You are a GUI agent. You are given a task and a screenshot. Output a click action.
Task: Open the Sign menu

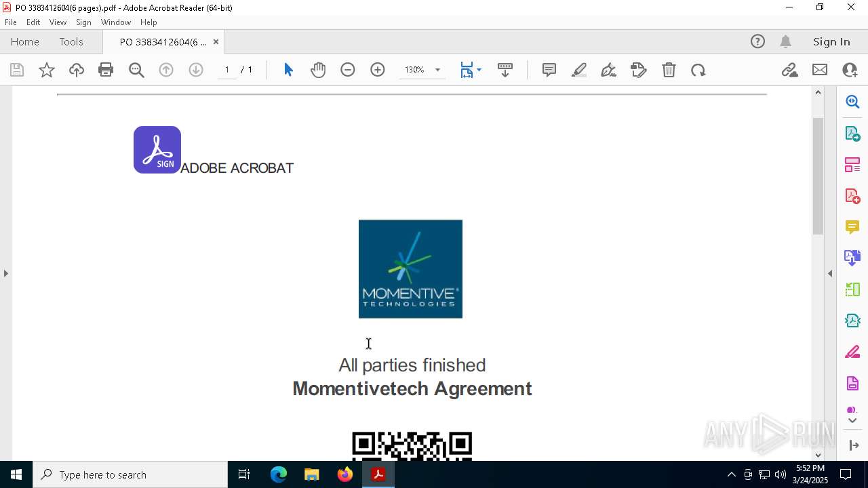(83, 22)
